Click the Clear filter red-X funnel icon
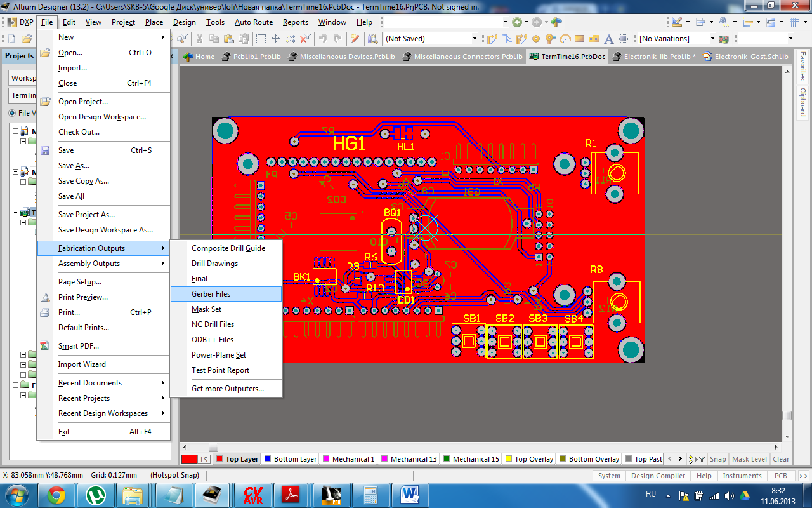 [x=305, y=39]
